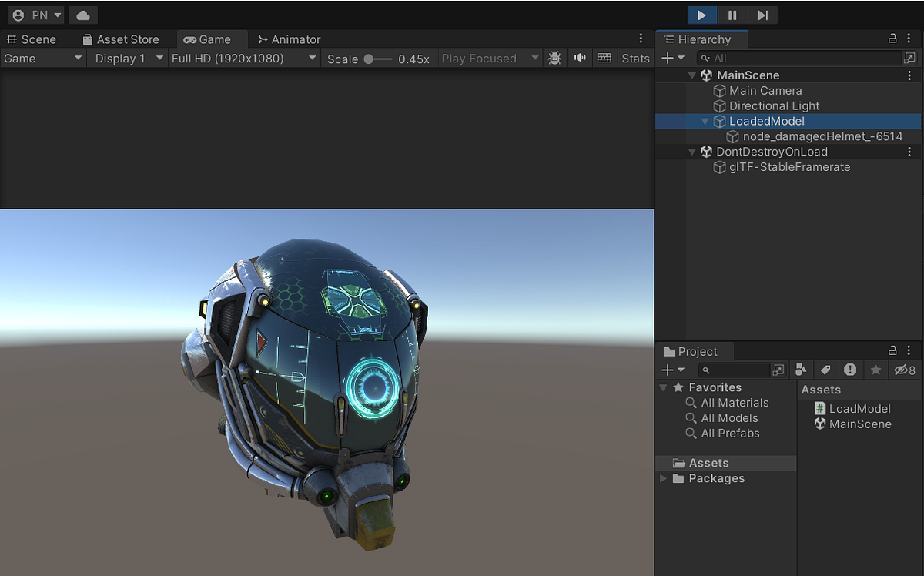Viewport: 924px width, 576px height.
Task: Open the Display 1 dropdown
Action: (x=127, y=58)
